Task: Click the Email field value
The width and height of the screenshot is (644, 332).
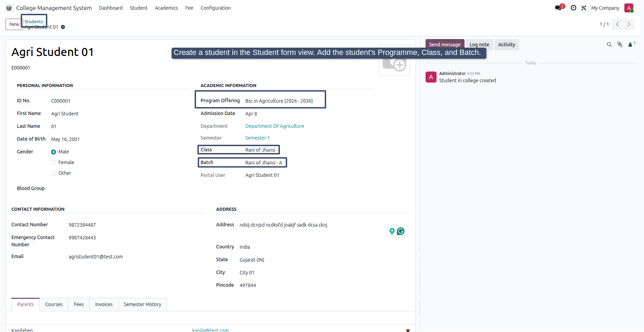Action: pyautogui.click(x=96, y=257)
